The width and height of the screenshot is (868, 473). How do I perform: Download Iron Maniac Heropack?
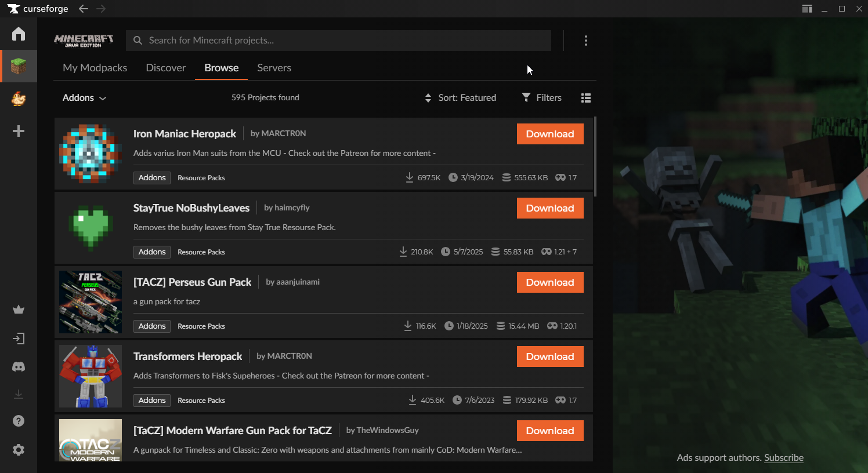point(550,134)
